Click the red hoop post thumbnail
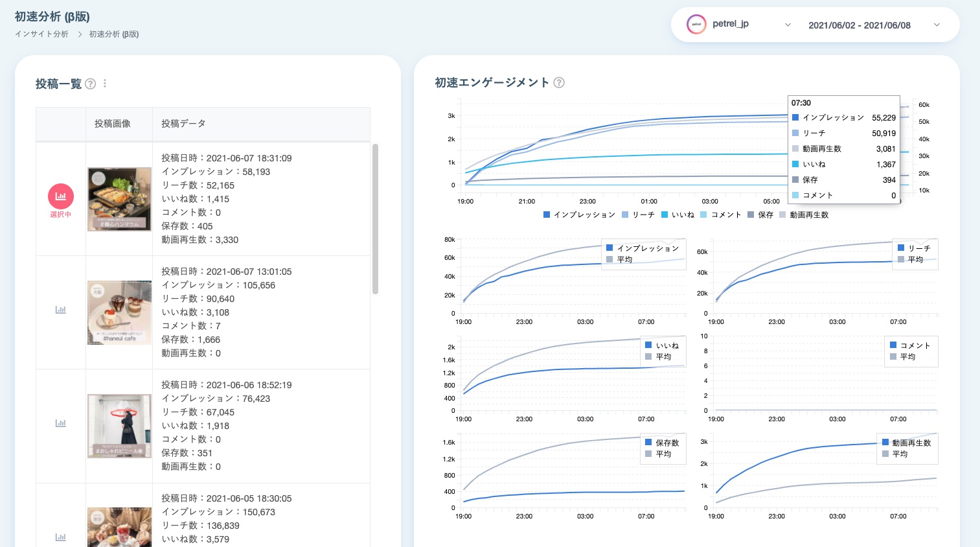 point(119,426)
